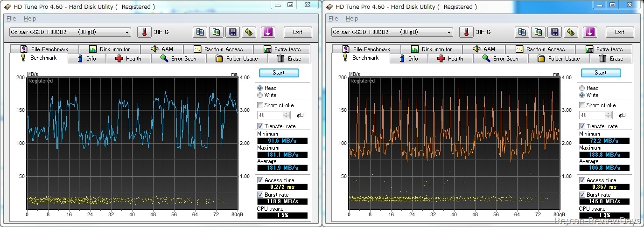Save screenshot floppy icon in left window
This screenshot has height=227, width=644.
[232, 32]
